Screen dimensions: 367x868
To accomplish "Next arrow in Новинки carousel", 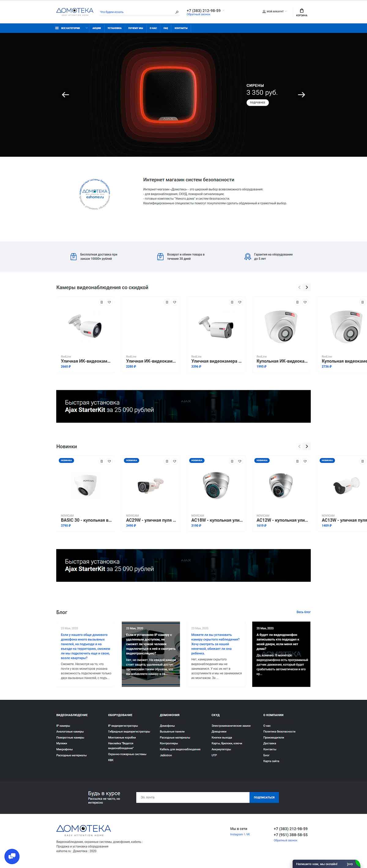I will coord(307,447).
